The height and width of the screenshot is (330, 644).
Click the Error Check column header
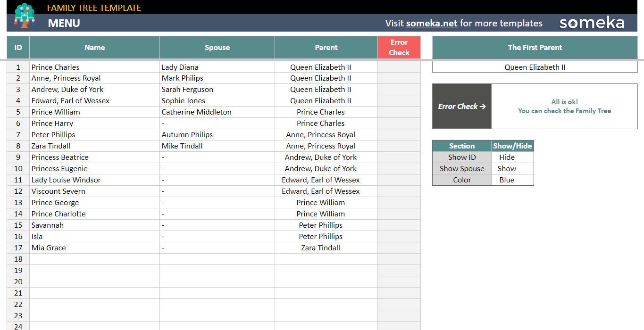click(x=399, y=47)
